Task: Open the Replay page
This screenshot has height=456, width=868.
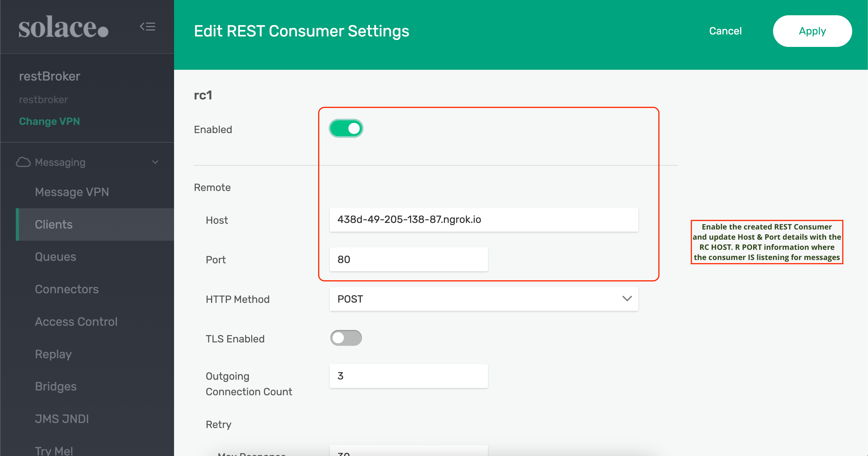Action: pyautogui.click(x=53, y=354)
